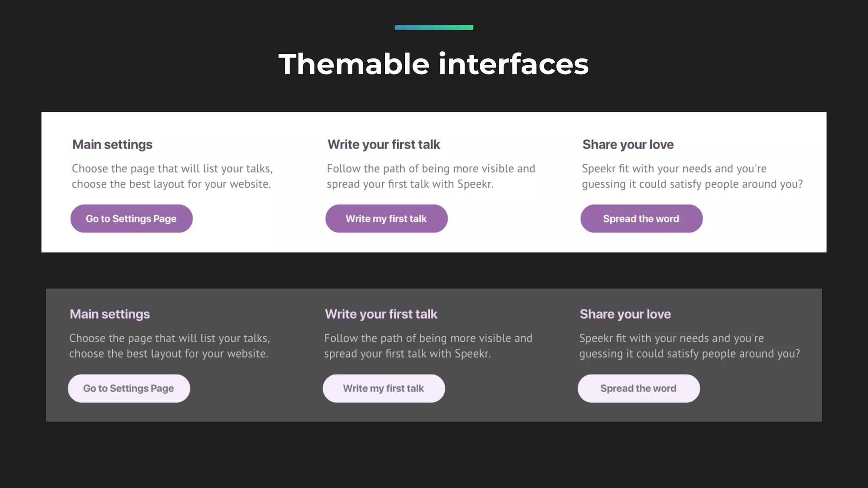
Task: Click Share your love heading in dark panel
Action: [625, 314]
